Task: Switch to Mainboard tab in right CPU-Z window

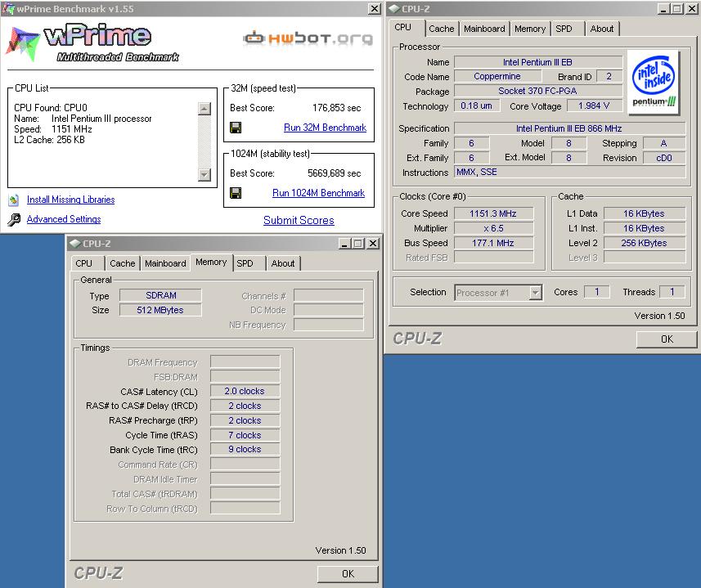Action: click(x=484, y=29)
